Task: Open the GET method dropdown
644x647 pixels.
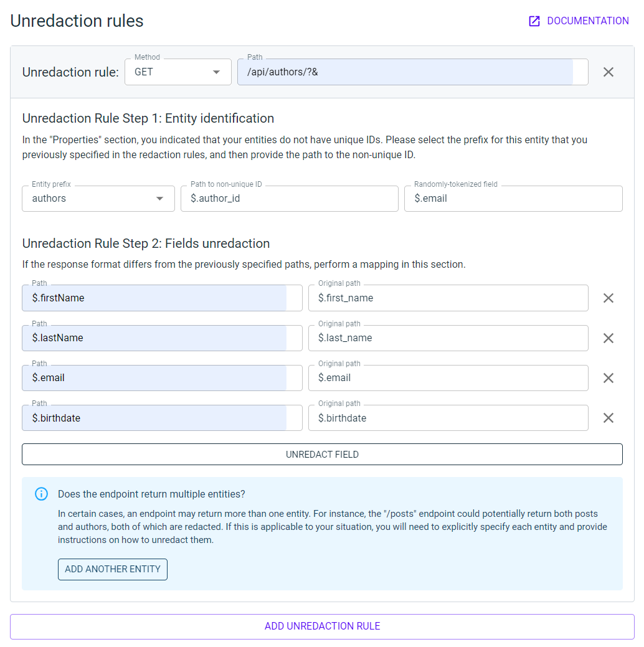Action: pos(178,72)
